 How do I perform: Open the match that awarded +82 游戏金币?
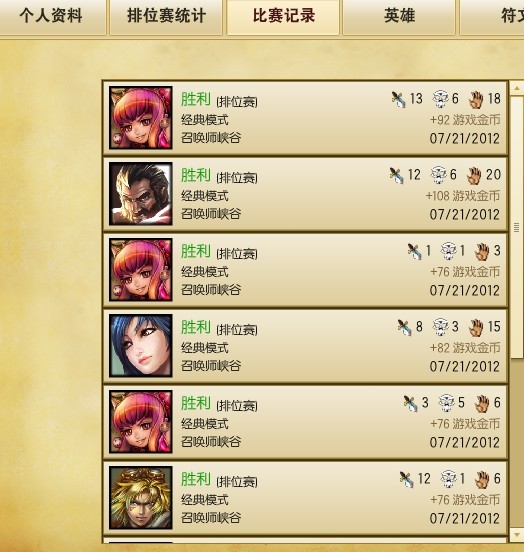coord(305,346)
